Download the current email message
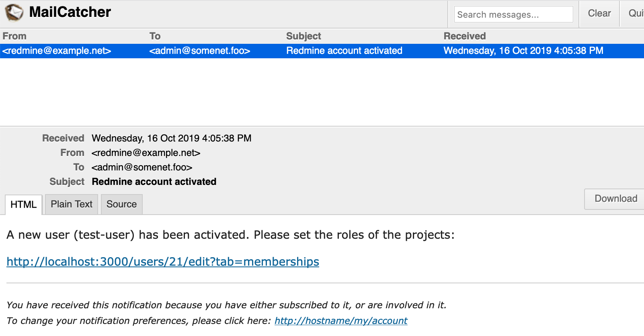The width and height of the screenshot is (644, 336). tap(615, 199)
